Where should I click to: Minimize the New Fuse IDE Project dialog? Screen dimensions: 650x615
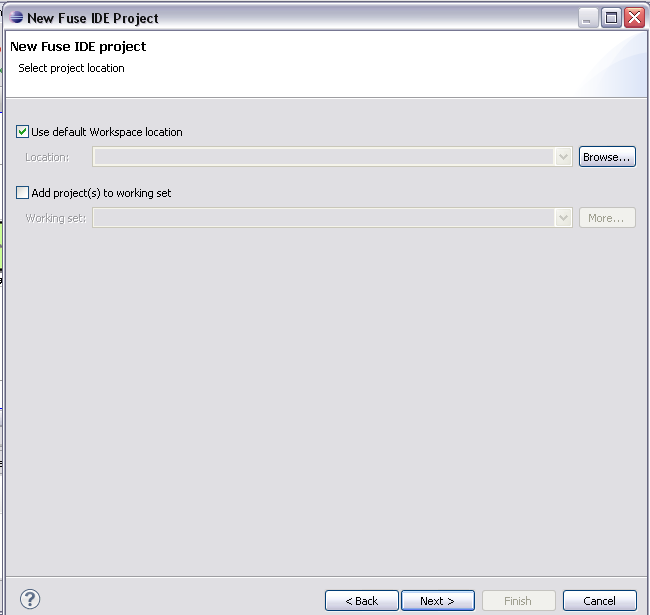pyautogui.click(x=587, y=18)
